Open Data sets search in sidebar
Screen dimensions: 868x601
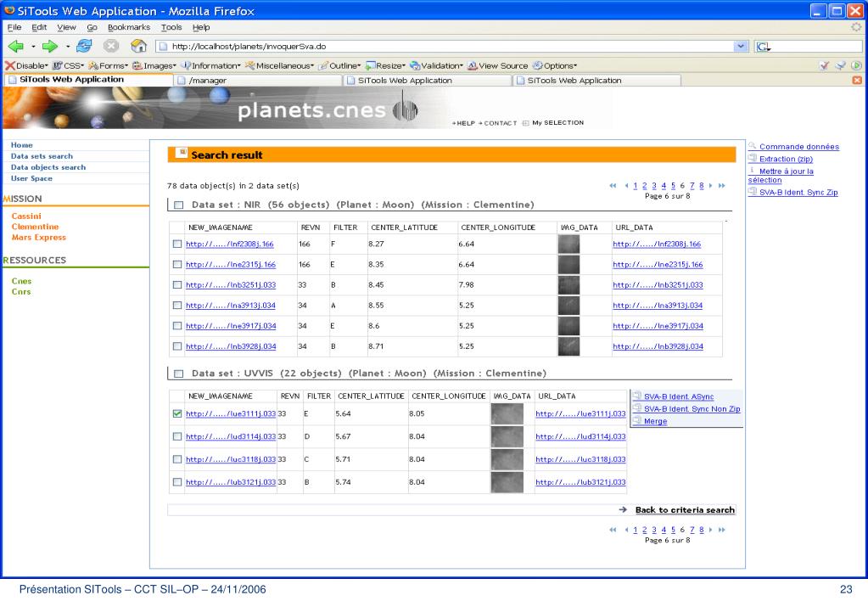42,156
